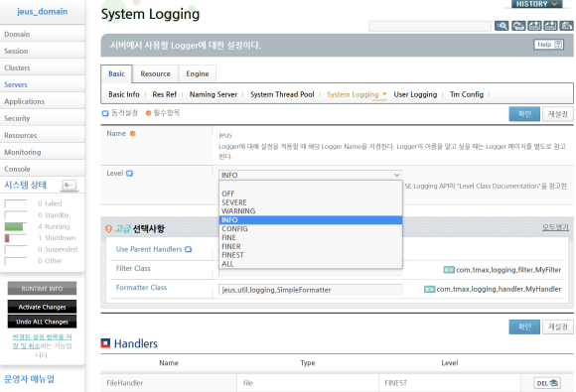Select OFF in the Level list
Image resolution: width=576 pixels, height=392 pixels.
(x=311, y=194)
